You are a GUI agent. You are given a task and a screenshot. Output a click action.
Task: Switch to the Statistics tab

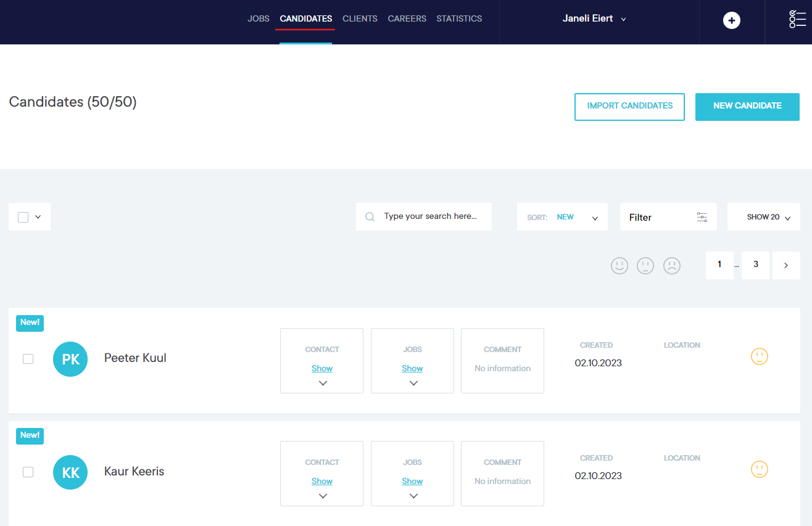pos(459,18)
